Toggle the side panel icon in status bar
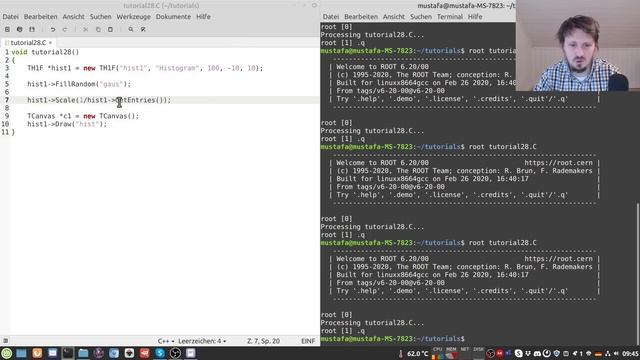Image resolution: width=640 pixels, height=360 pixels. 6,340
